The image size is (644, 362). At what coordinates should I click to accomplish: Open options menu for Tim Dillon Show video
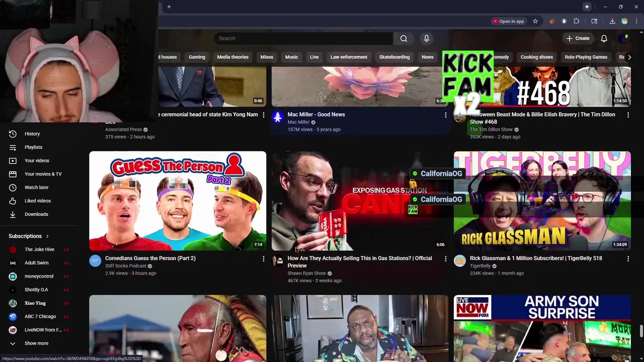coord(628,115)
